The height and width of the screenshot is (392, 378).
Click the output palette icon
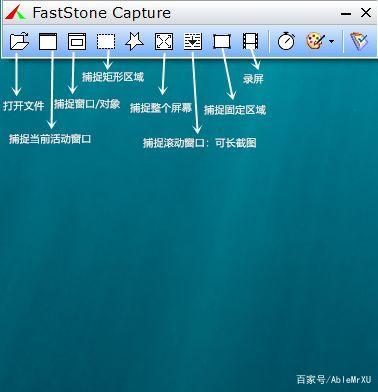click(315, 41)
